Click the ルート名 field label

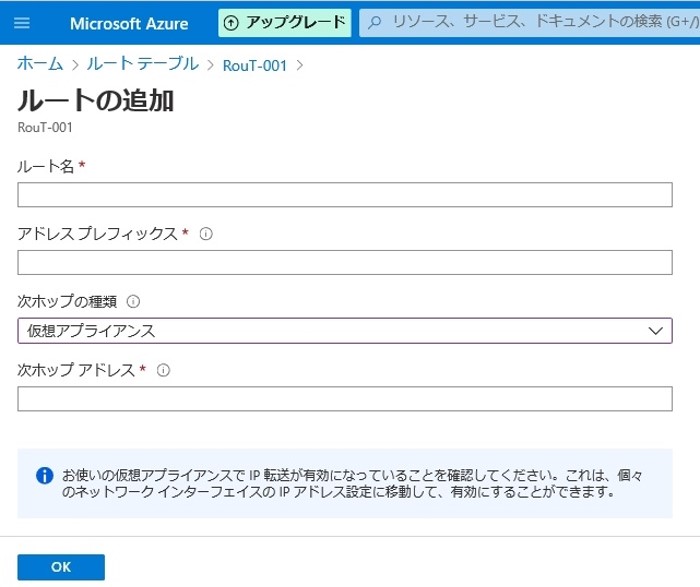(46, 166)
